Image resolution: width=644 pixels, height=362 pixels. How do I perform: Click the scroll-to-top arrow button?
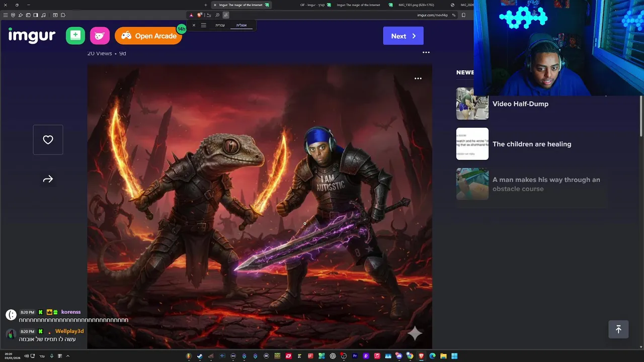point(618,329)
